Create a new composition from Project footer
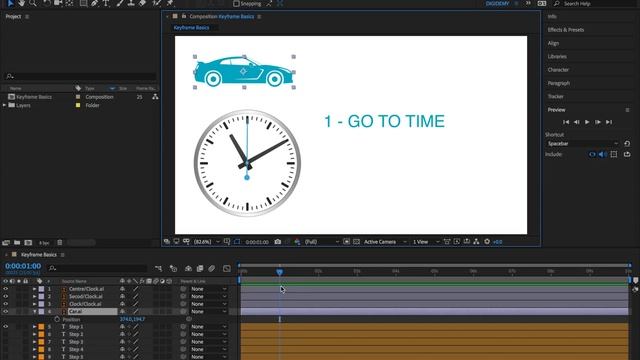 28,242
